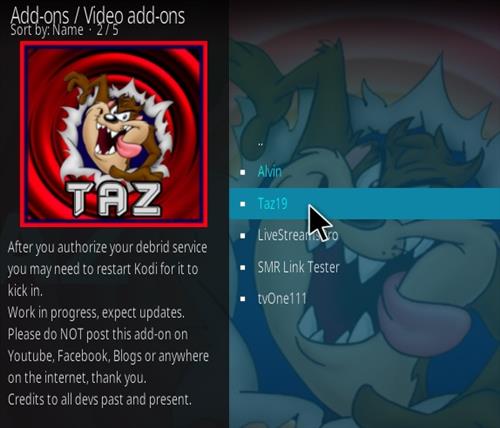The image size is (500, 428).
Task: Click the Taz add-on thumbnail image
Action: 114,134
